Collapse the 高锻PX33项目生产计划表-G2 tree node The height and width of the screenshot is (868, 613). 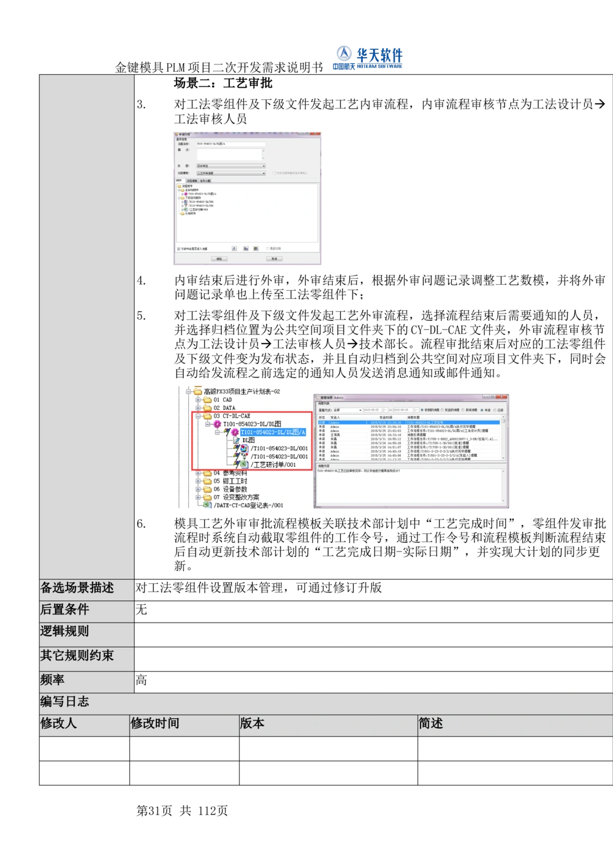[x=189, y=391]
